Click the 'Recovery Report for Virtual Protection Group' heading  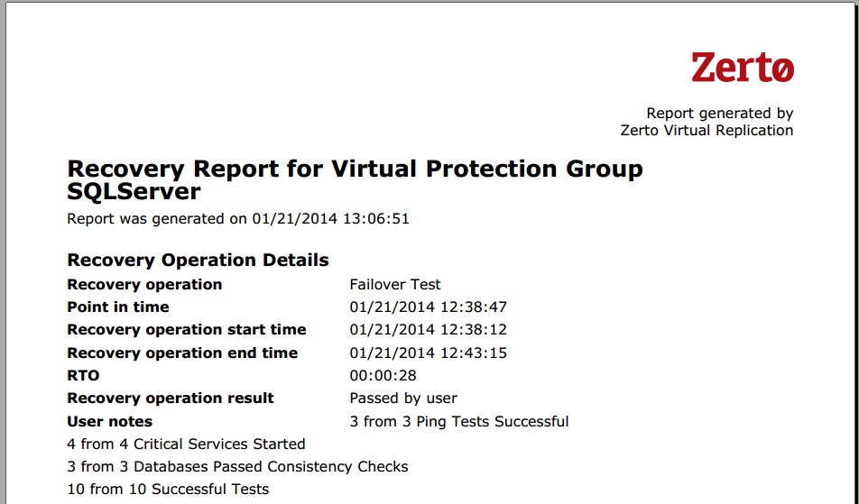355,169
